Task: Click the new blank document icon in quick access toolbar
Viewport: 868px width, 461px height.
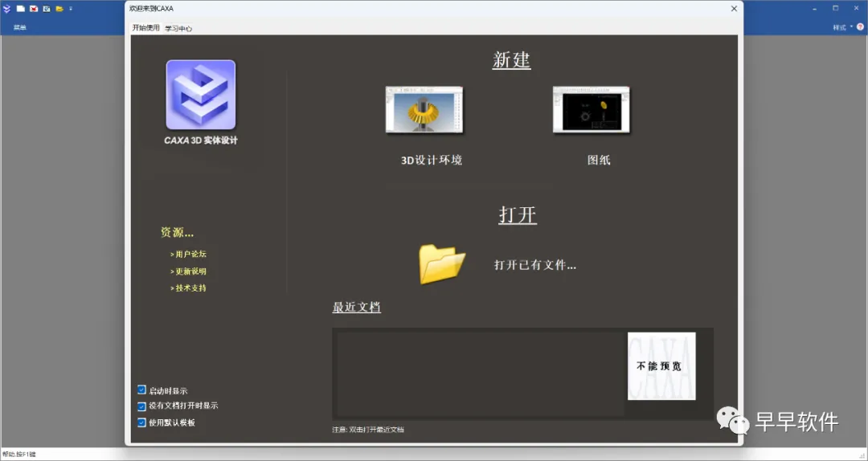Action: 20,9
